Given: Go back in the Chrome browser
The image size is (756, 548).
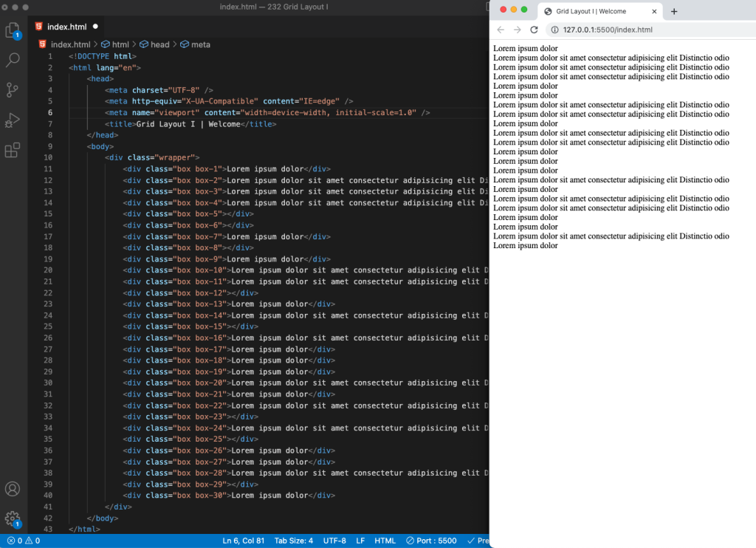Looking at the screenshot, I should 501,30.
